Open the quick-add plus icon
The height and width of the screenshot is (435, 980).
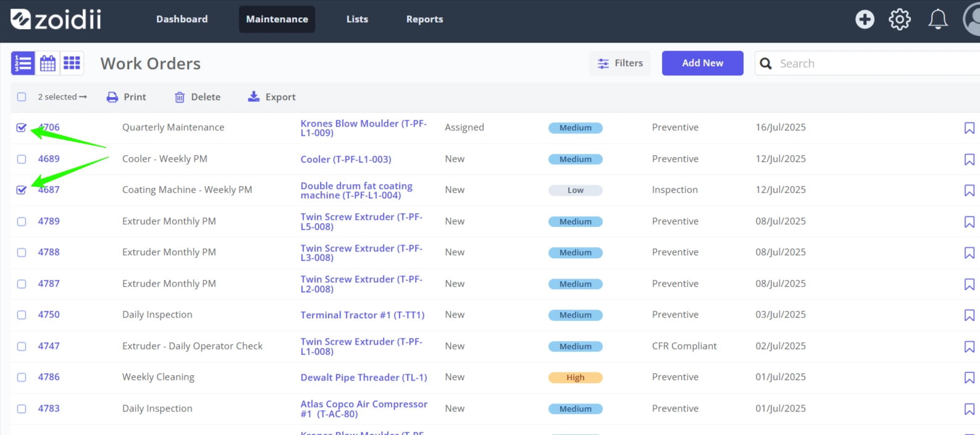(x=865, y=19)
